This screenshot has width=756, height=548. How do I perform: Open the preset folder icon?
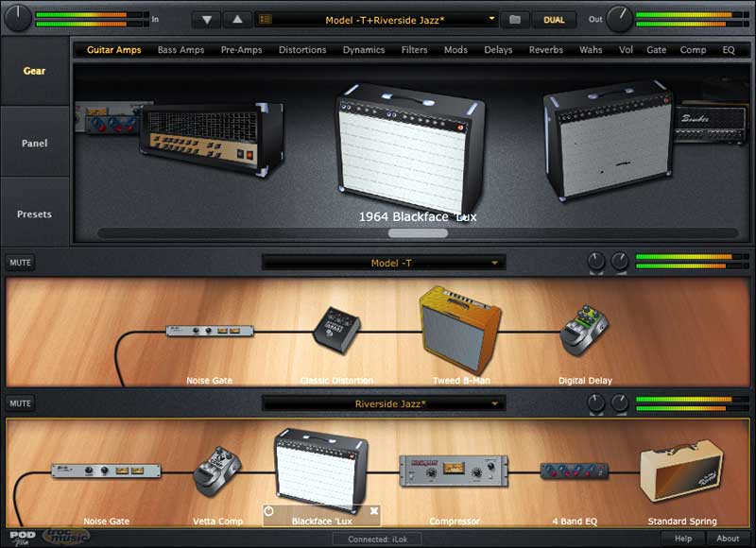514,19
